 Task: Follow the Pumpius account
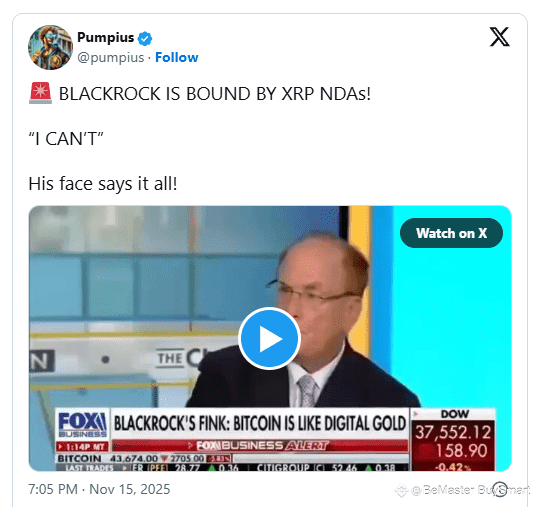177,57
